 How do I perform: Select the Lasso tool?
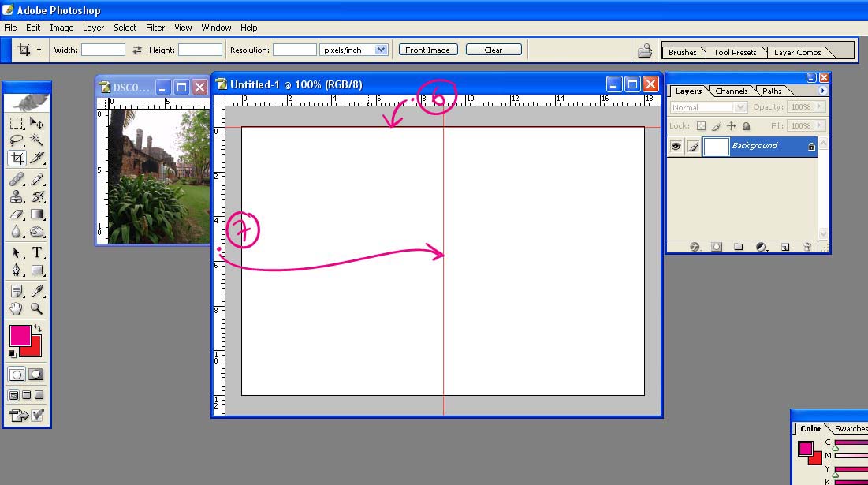click(x=16, y=140)
